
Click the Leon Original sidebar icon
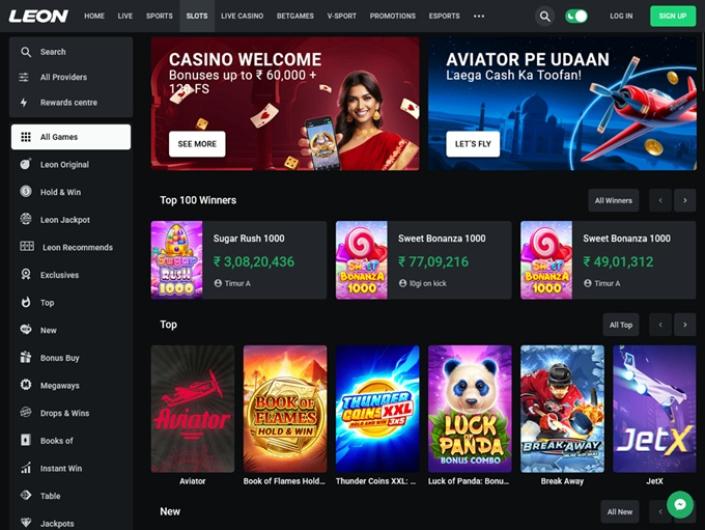pyautogui.click(x=26, y=164)
